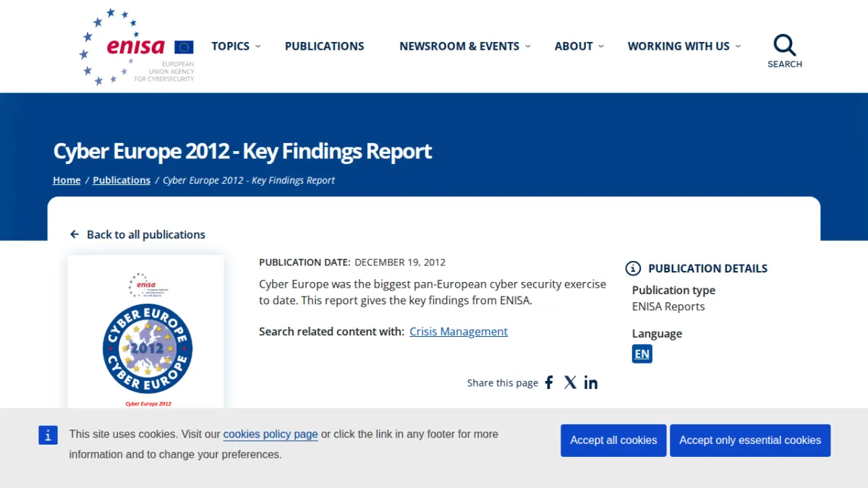Screen dimensions: 868x488
Task: Open the Crisis Management tag link
Action: 459,332
